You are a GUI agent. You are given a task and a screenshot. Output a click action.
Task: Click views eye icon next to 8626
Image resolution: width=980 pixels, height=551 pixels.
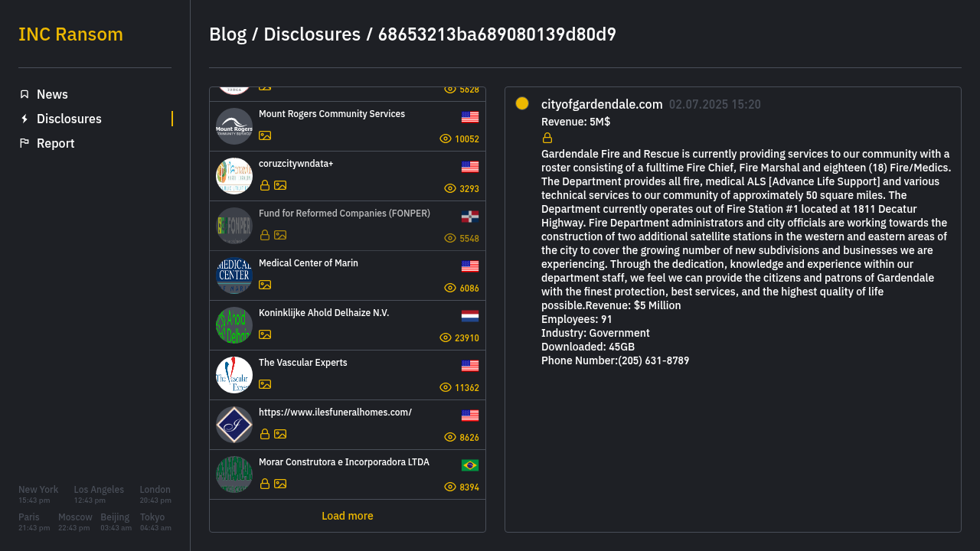[450, 437]
